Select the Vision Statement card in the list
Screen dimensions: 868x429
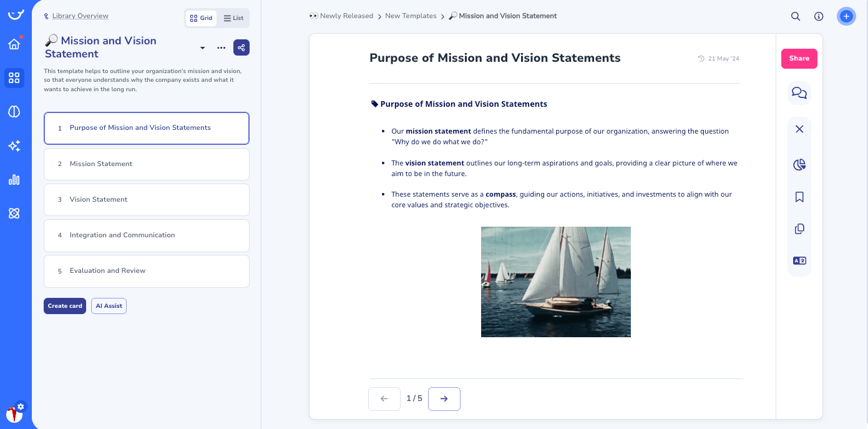pyautogui.click(x=146, y=200)
